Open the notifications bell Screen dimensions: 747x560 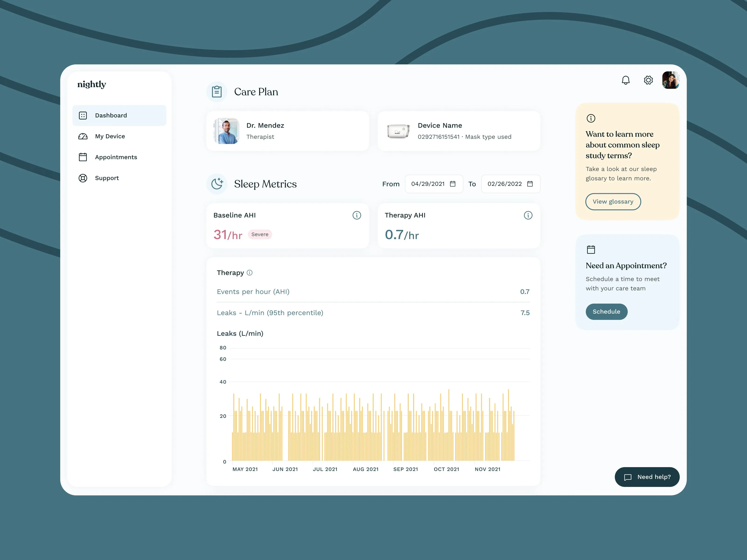click(625, 80)
